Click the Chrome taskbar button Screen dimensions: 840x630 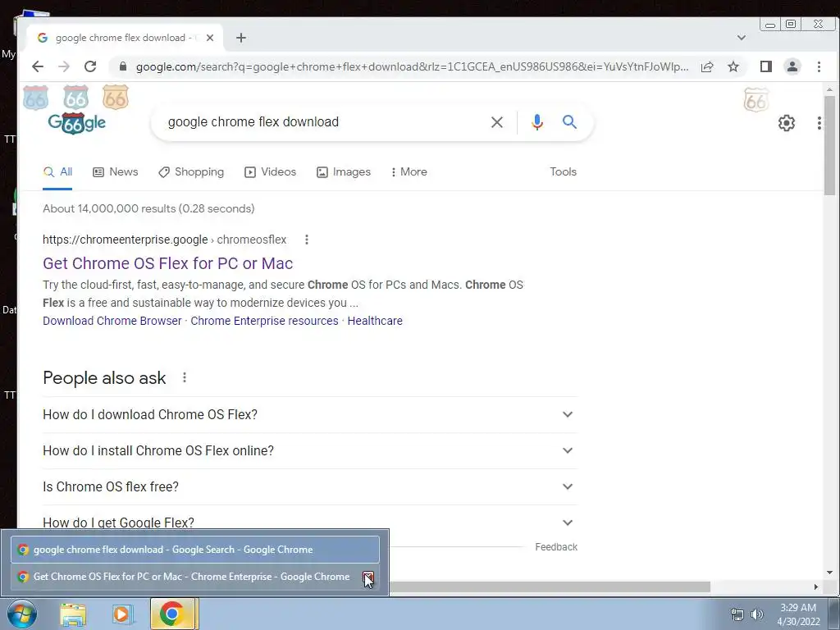click(x=174, y=614)
